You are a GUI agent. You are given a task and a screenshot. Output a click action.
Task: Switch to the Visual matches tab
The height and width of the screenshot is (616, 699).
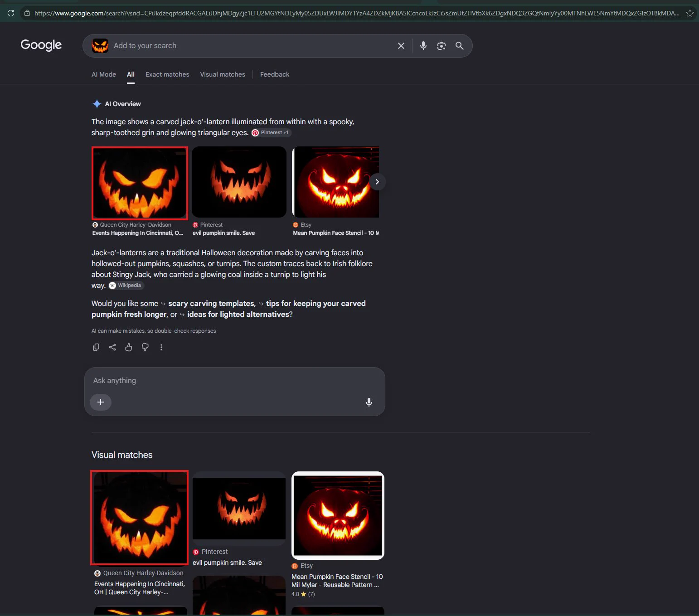point(223,74)
